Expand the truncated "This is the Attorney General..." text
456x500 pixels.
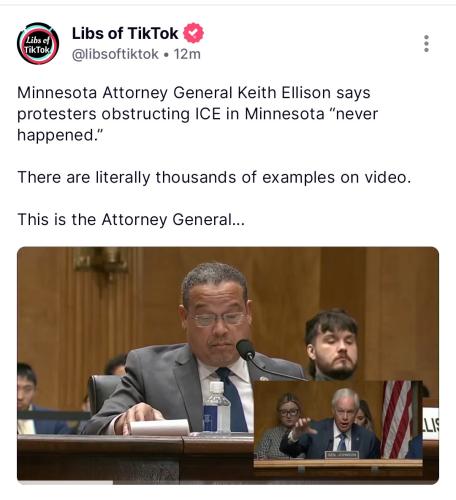131,220
